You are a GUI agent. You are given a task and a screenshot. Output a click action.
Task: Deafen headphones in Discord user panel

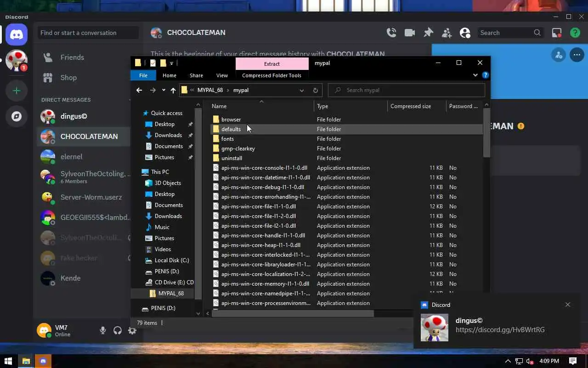click(118, 330)
